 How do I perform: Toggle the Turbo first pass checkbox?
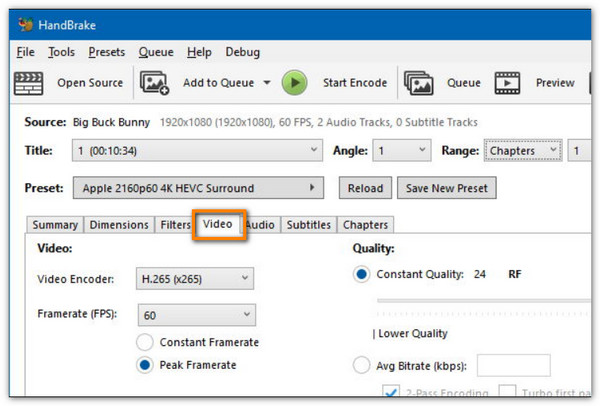(x=507, y=391)
